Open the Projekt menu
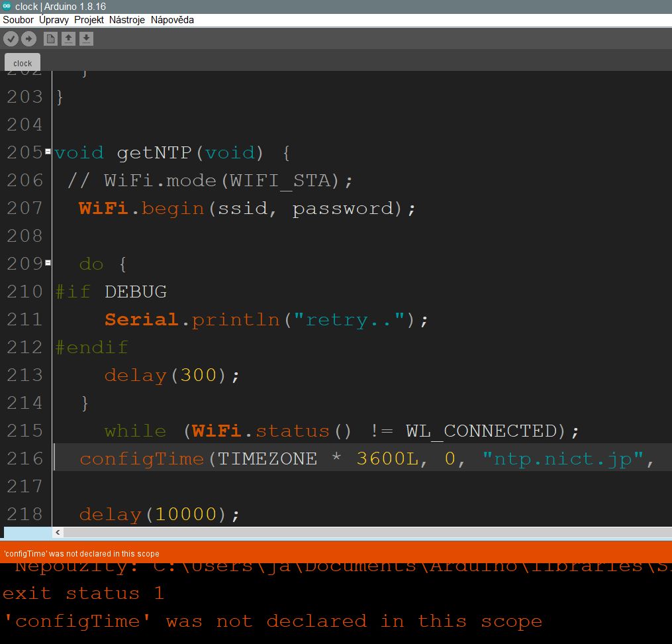Image resolution: width=672 pixels, height=644 pixels. [89, 20]
